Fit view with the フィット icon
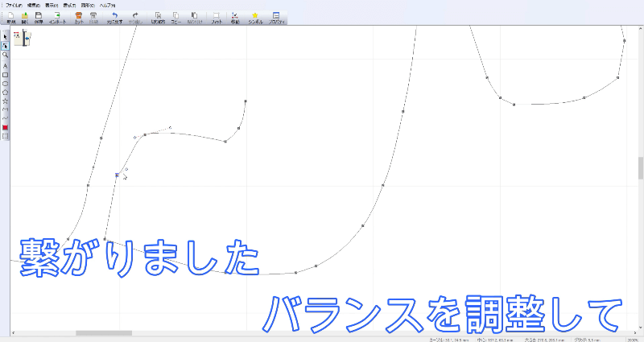 click(217, 18)
